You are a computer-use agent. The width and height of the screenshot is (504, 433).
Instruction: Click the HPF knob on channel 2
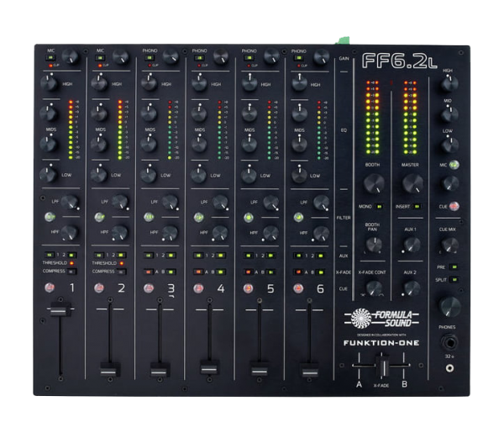[119, 232]
